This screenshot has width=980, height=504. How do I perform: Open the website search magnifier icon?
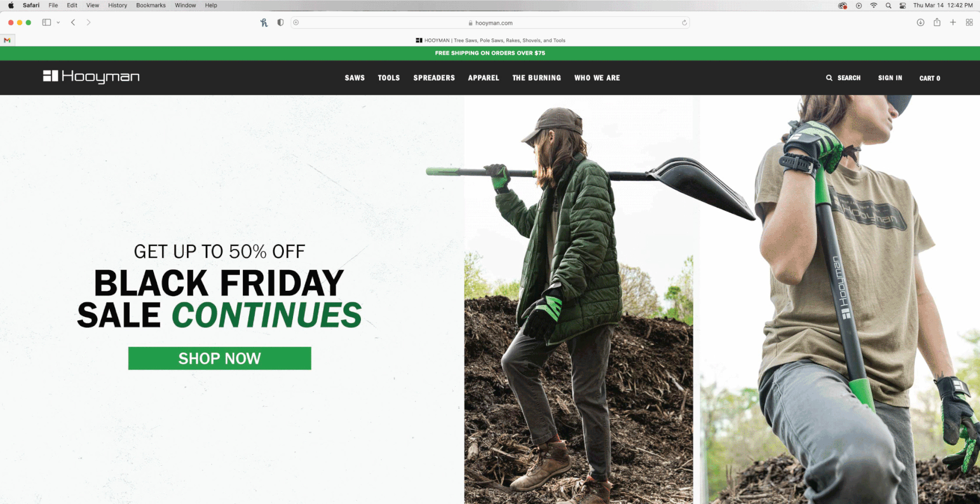pyautogui.click(x=829, y=78)
